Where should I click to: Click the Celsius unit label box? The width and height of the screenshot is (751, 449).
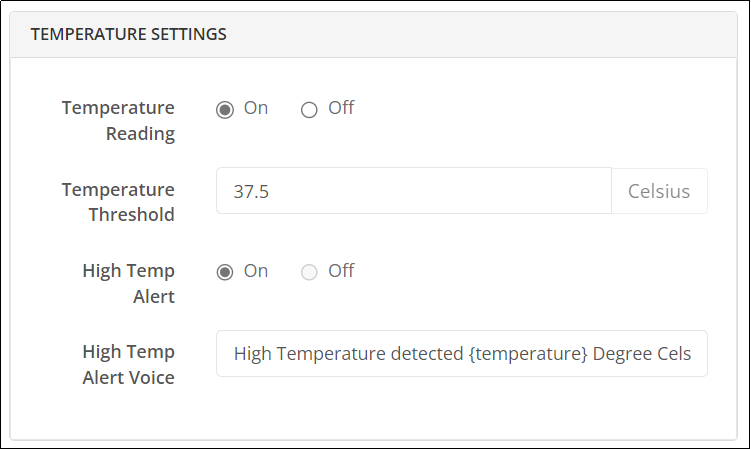(x=659, y=191)
